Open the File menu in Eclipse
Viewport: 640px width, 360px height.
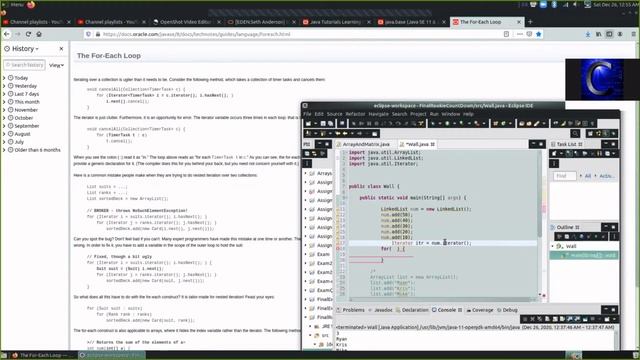coord(307,114)
